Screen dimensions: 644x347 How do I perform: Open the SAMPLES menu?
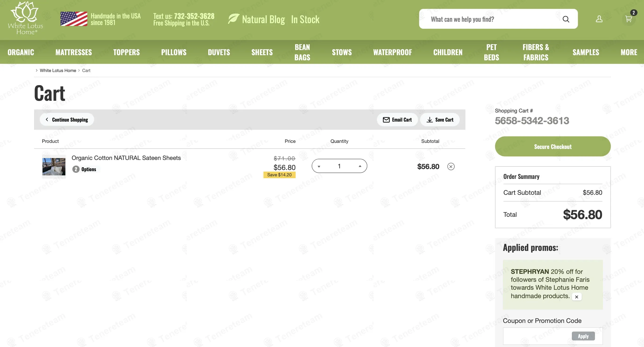pos(586,52)
